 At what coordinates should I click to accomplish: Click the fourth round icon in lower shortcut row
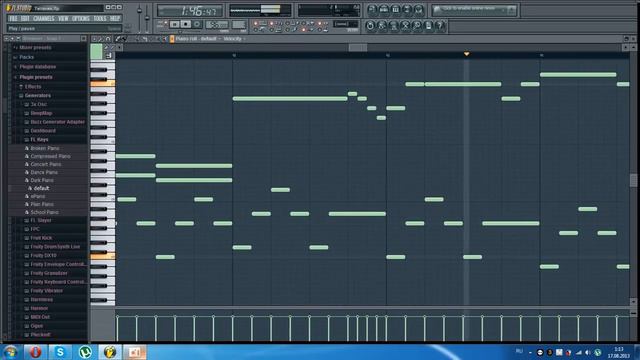405,26
